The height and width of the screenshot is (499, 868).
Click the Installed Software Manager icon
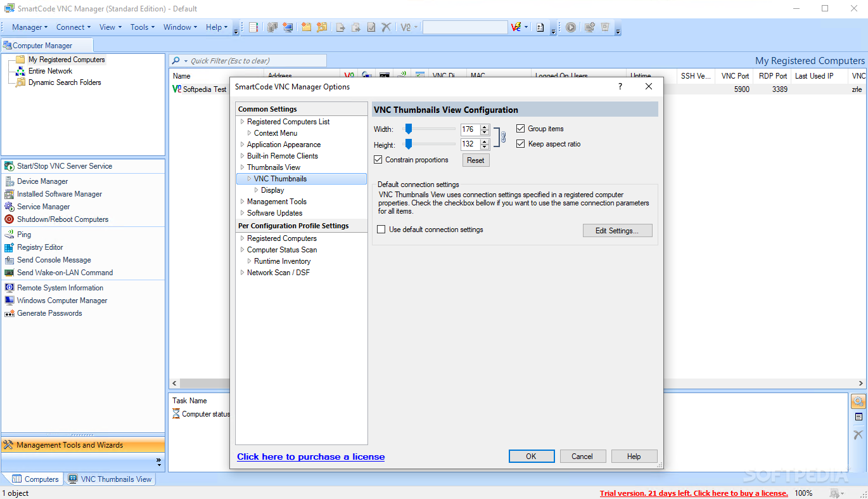click(10, 194)
